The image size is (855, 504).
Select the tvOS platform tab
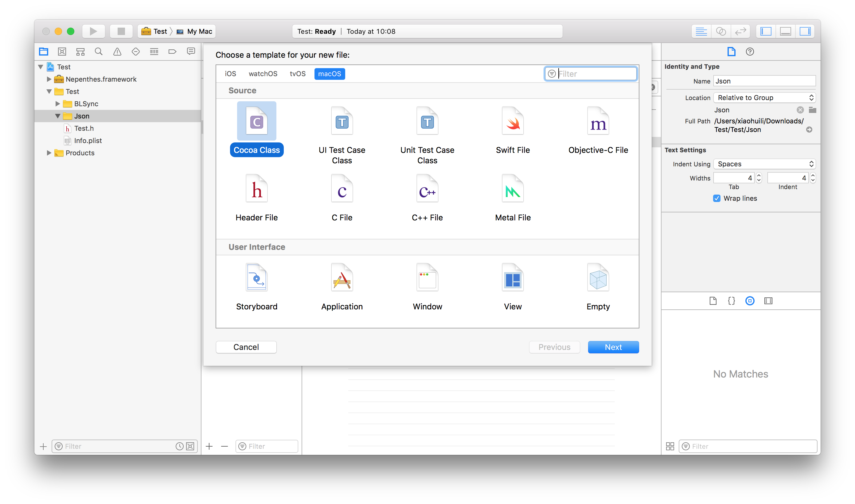[297, 74]
